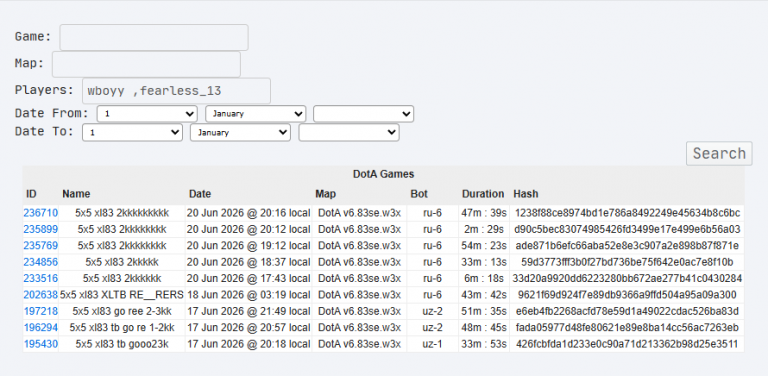Click date '20 Jun 2026 @ 20:16 local'

248,213
